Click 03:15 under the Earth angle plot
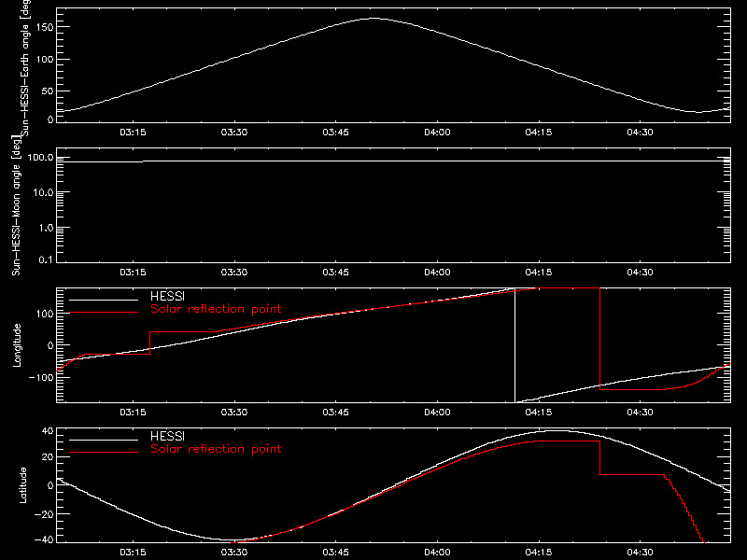 133,133
